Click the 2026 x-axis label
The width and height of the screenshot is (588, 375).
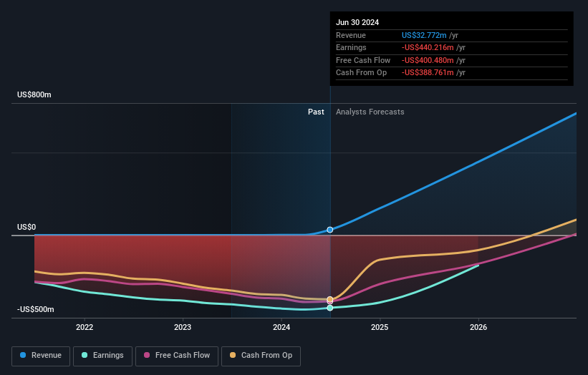pyautogui.click(x=478, y=328)
